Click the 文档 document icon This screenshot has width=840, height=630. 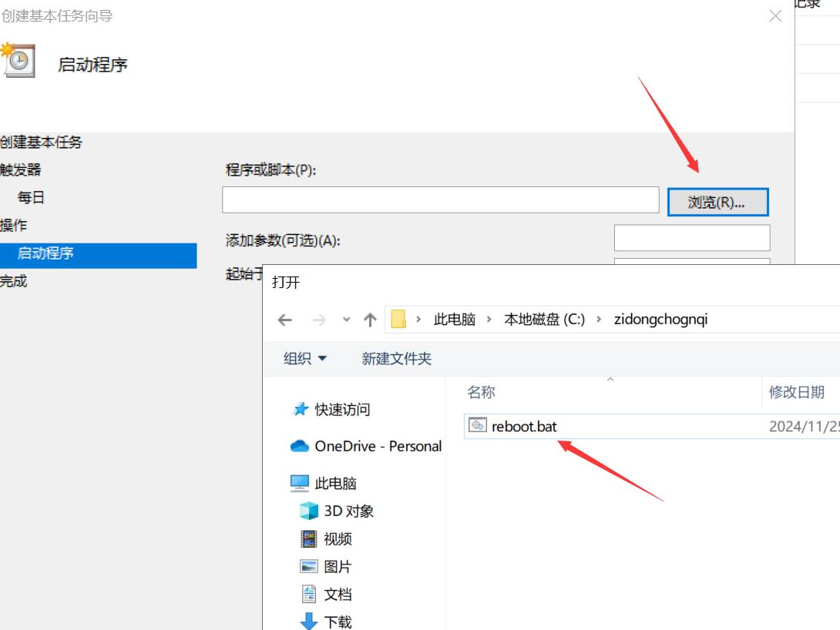pos(309,594)
